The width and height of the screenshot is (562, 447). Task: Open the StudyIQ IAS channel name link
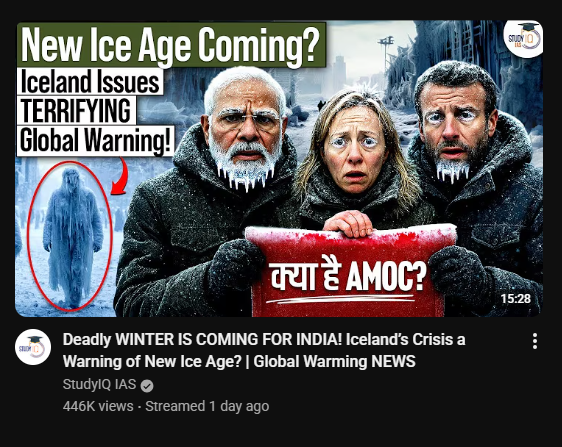[99, 384]
